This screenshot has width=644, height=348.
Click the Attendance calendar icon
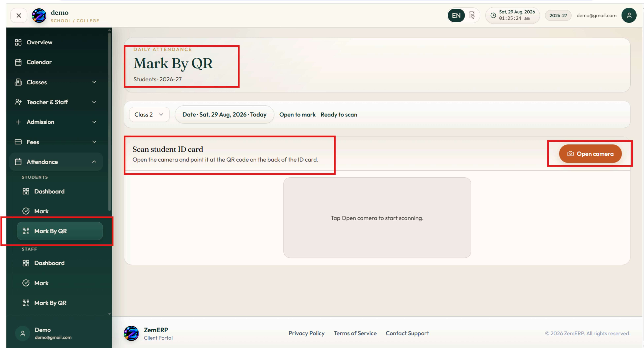18,162
